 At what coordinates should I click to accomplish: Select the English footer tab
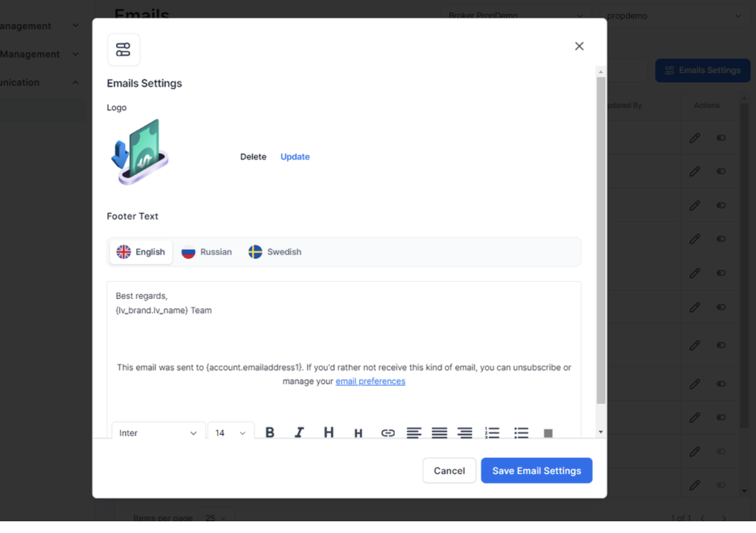coord(141,252)
